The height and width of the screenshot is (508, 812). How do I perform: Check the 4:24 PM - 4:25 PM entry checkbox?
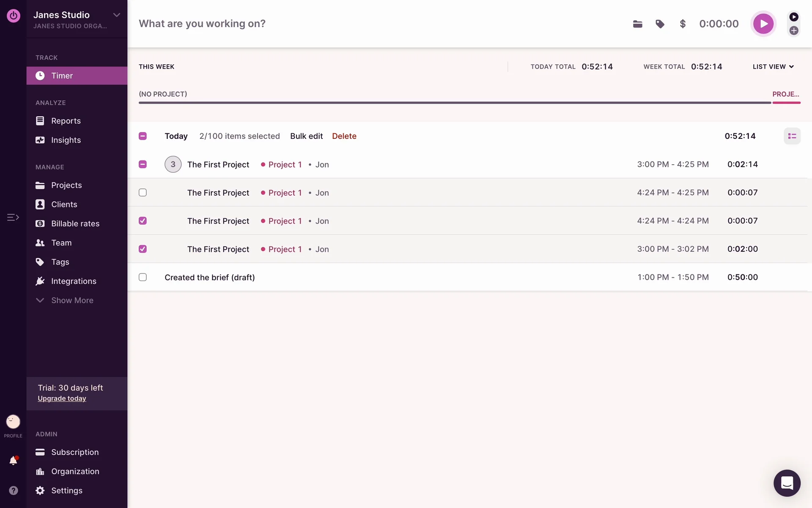click(x=143, y=193)
